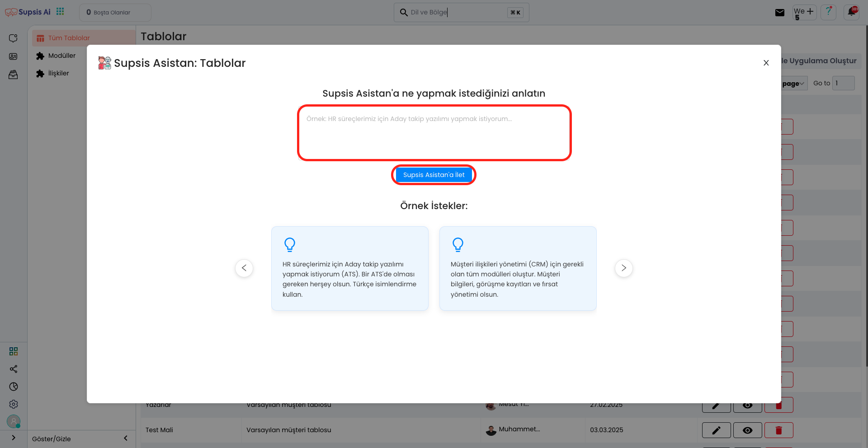Focus the Supsis Asistan request text area
This screenshot has height=448, width=868.
point(434,133)
